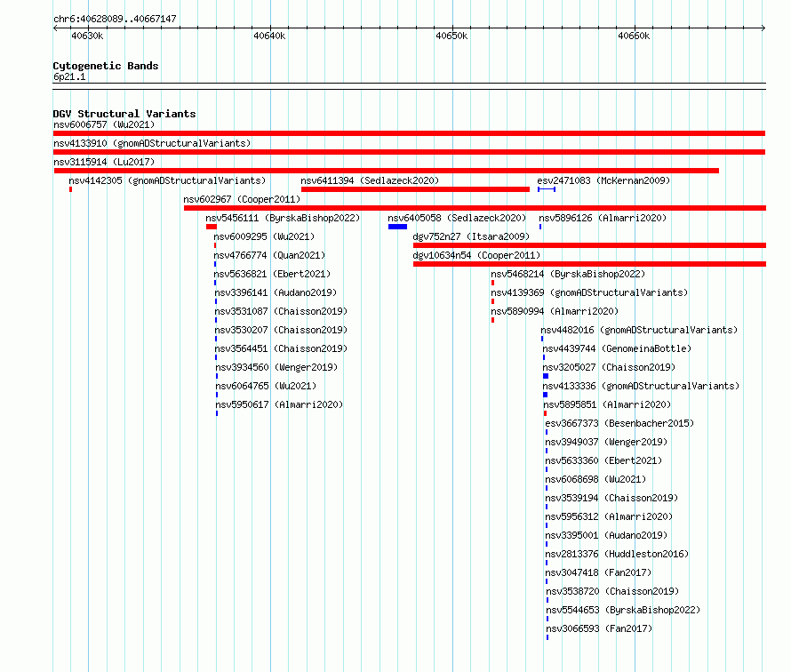The height and width of the screenshot is (672, 791).
Task: Select nsv3564451 (Chaisson2019) label
Action: [281, 348]
